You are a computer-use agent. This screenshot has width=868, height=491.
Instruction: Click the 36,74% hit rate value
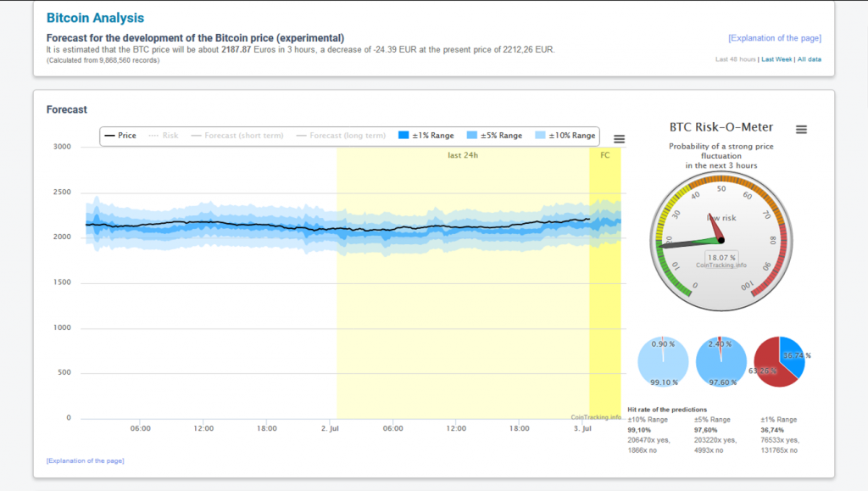(x=772, y=430)
